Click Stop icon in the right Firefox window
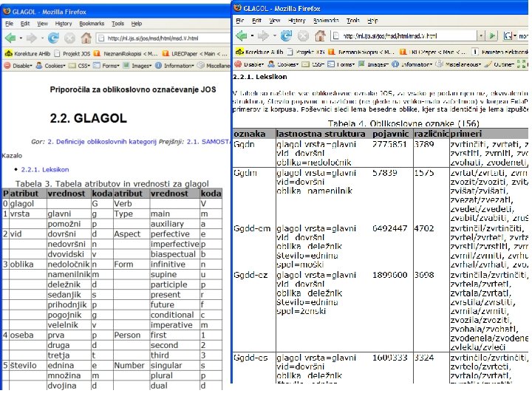 [303, 35]
